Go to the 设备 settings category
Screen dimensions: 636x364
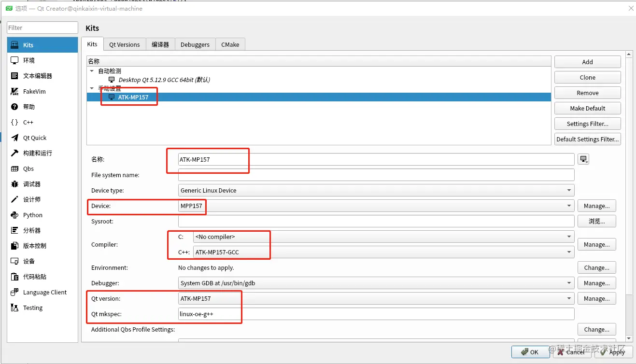tap(42, 261)
